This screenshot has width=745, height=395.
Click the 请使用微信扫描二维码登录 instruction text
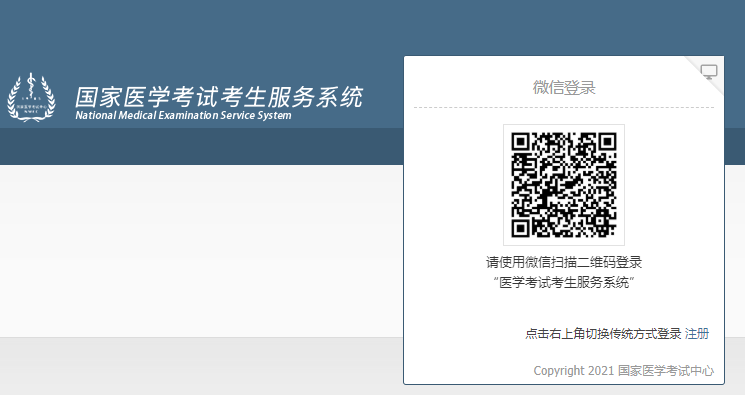(564, 262)
